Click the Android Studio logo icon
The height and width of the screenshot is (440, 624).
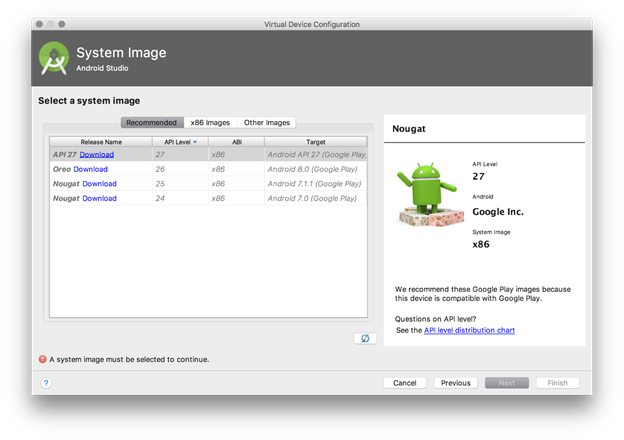(x=54, y=58)
